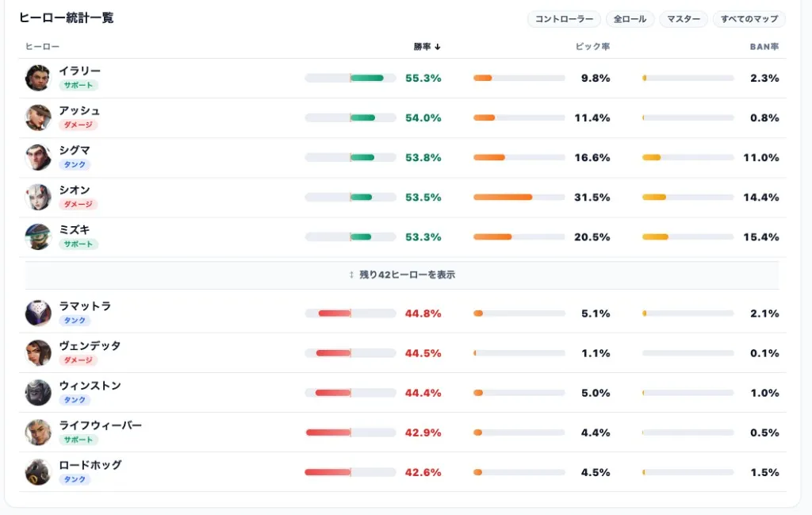Click the シグマ hero name
This screenshot has width=812, height=515.
click(x=75, y=150)
